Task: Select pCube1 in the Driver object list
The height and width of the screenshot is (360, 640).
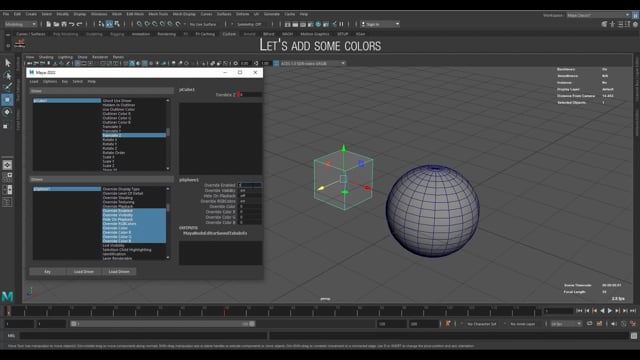Action: (x=67, y=100)
